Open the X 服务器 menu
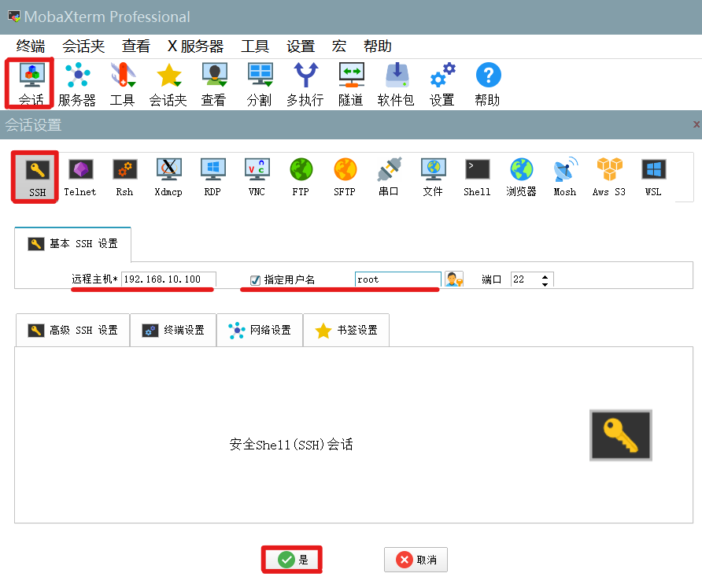 196,46
